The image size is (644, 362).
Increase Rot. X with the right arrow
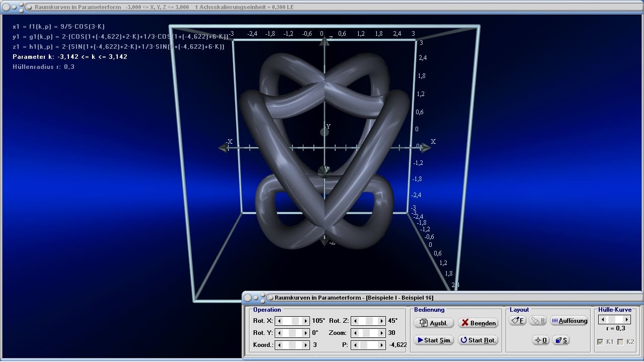305,320
